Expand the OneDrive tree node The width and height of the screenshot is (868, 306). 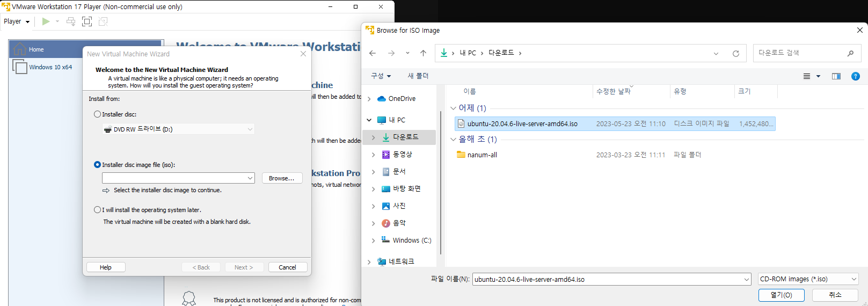(369, 99)
